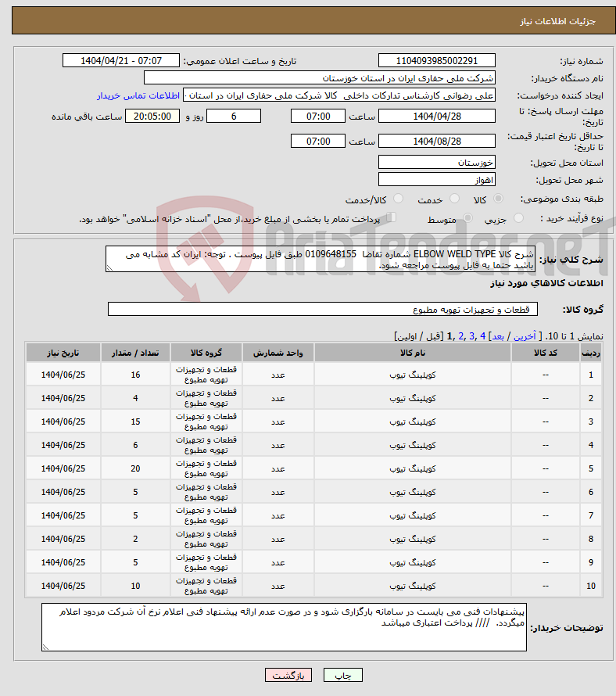Click the general description text area
Viewport: 616px width, 696px height.
click(x=321, y=259)
